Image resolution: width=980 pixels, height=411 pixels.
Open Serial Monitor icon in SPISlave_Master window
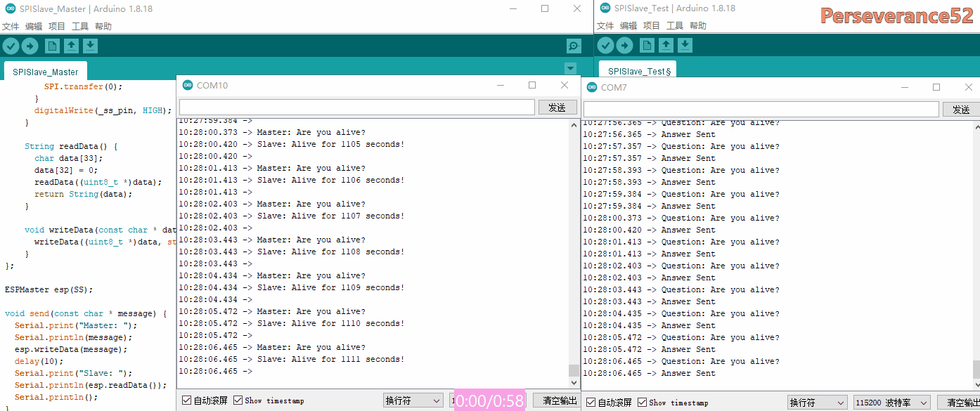click(x=573, y=45)
